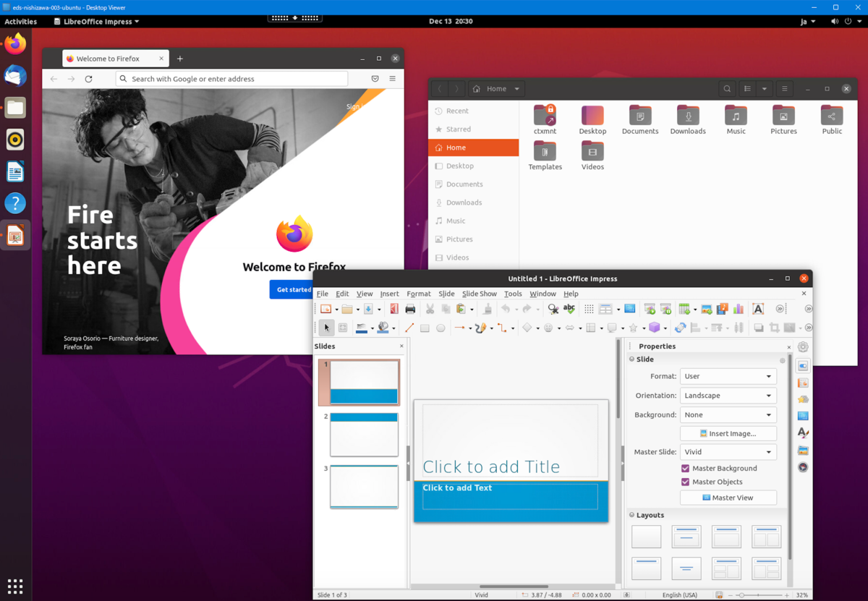Select the Insert Line tool

[409, 328]
